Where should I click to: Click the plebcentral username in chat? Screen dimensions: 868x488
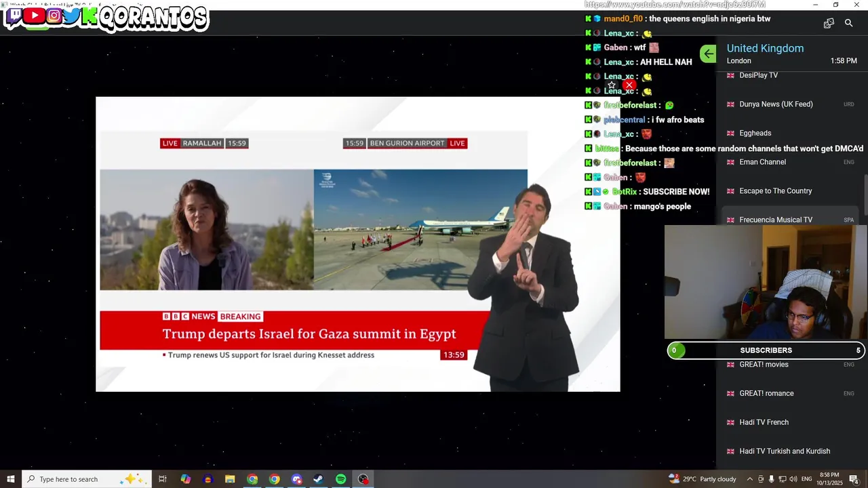coord(624,120)
